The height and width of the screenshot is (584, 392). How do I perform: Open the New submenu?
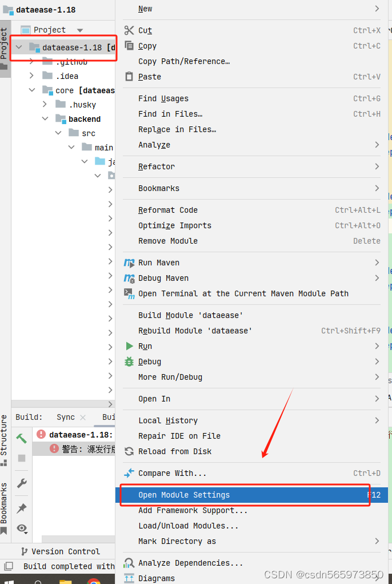click(x=252, y=9)
